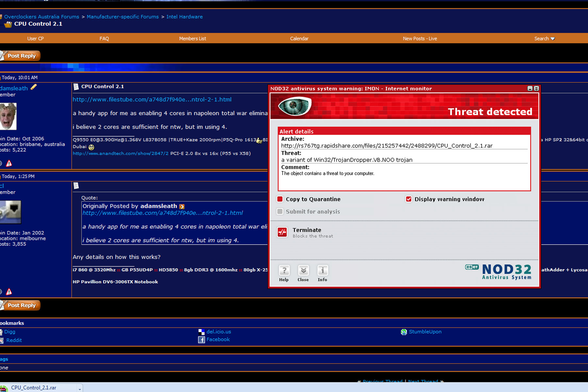
Task: Report adamsleath's post with warning triangle icon
Action: 9,163
